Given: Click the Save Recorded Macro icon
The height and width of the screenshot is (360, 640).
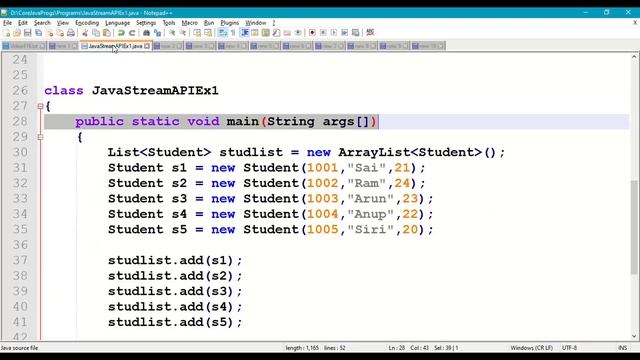Looking at the screenshot, I should click(x=356, y=33).
